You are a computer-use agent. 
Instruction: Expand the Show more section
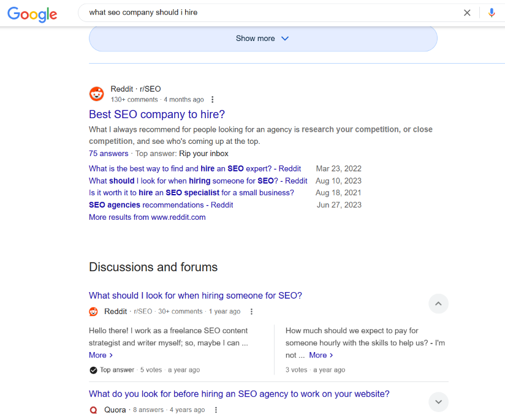[x=263, y=39]
